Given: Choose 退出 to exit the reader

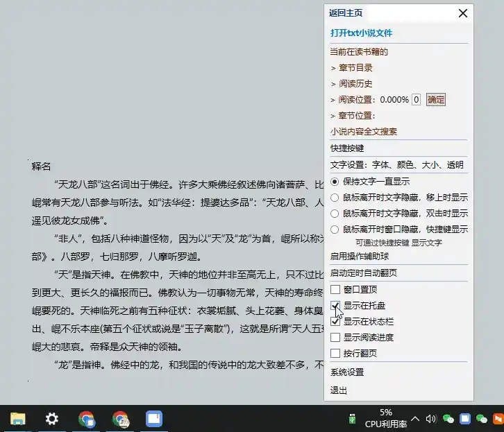Looking at the screenshot, I should (339, 390).
